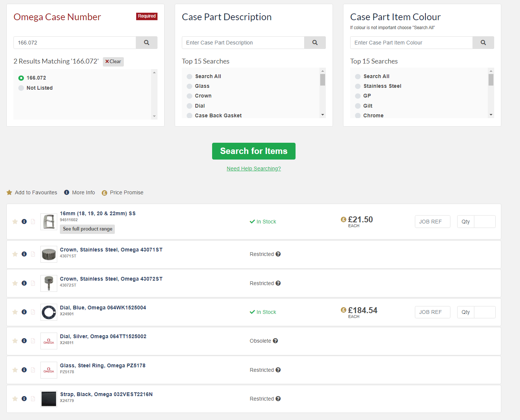Click the More Info legend item
The image size is (520, 420).
tap(79, 192)
